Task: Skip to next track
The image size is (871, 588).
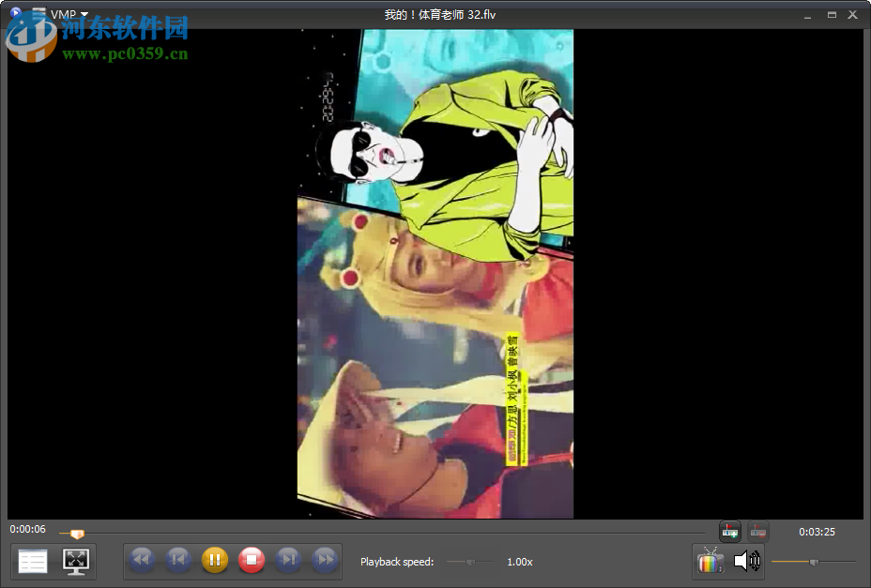Action: pyautogui.click(x=288, y=560)
